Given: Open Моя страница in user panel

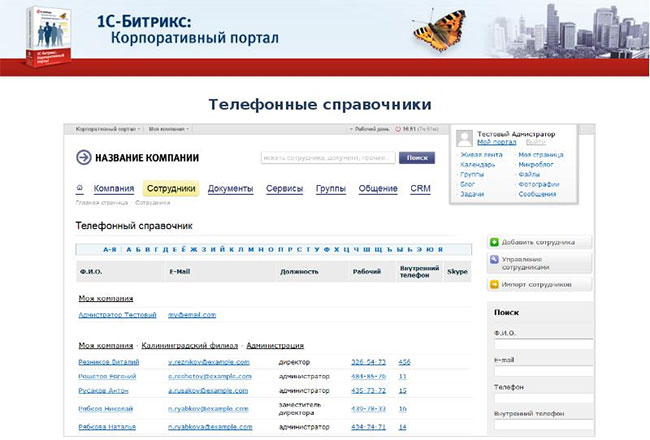Looking at the screenshot, I should (x=541, y=154).
